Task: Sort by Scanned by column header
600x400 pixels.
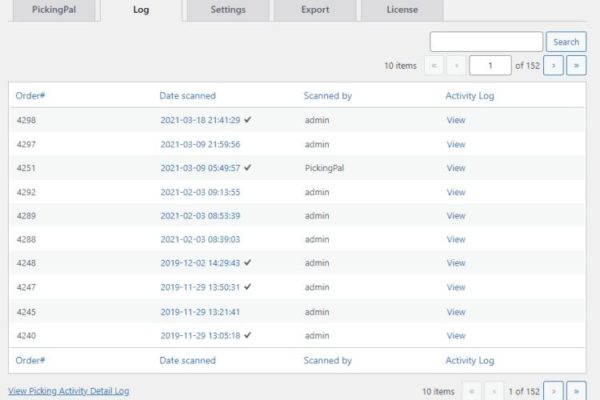Action: pyautogui.click(x=327, y=96)
